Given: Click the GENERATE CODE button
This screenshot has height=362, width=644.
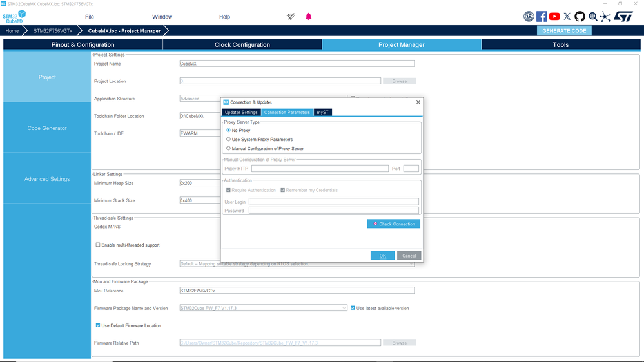Looking at the screenshot, I should tap(564, 31).
